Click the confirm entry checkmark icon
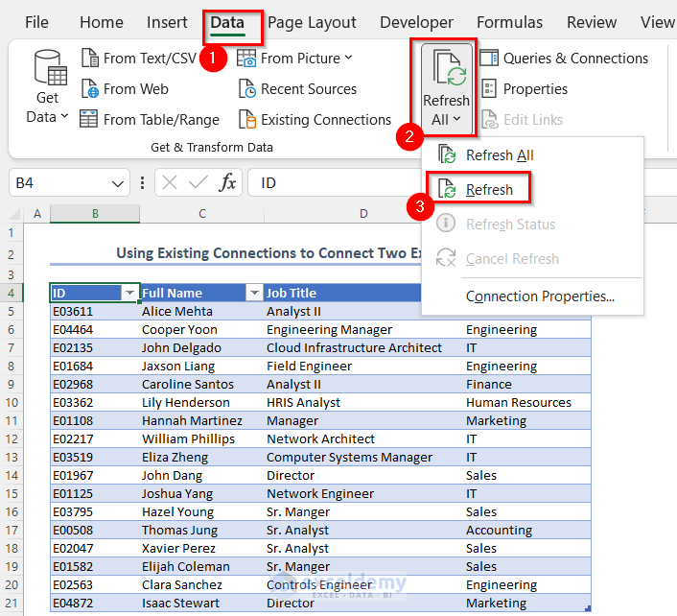Screen dimensions: 677x616 [198, 182]
